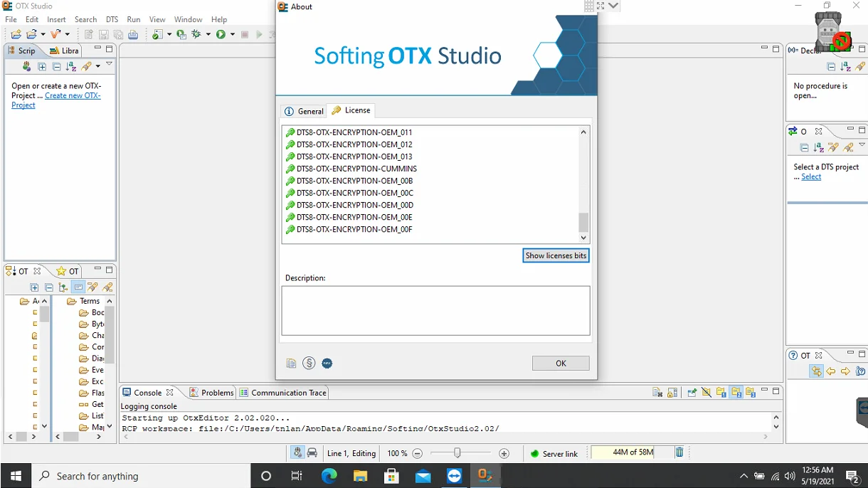Click Collapse All icon in Scrip panel

57,66
